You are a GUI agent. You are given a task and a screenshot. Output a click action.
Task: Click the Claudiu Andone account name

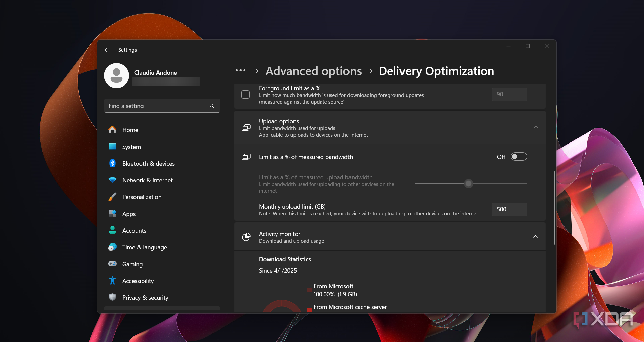coord(155,73)
